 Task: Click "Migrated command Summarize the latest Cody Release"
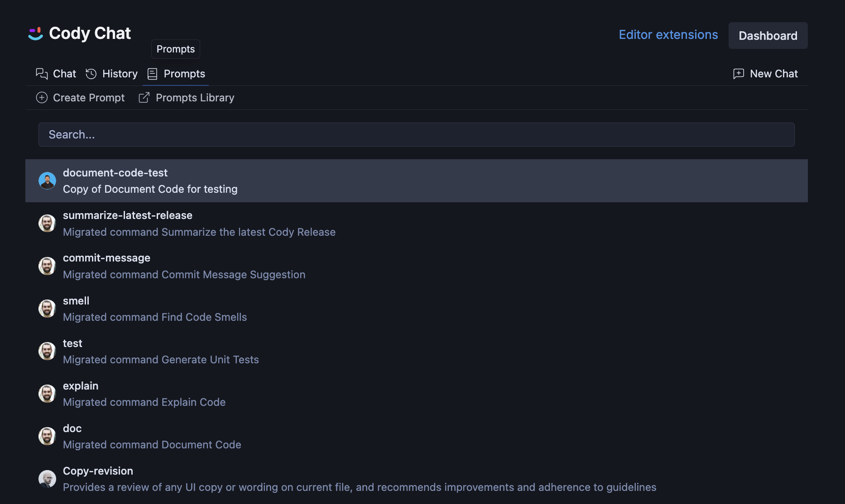[x=199, y=232]
